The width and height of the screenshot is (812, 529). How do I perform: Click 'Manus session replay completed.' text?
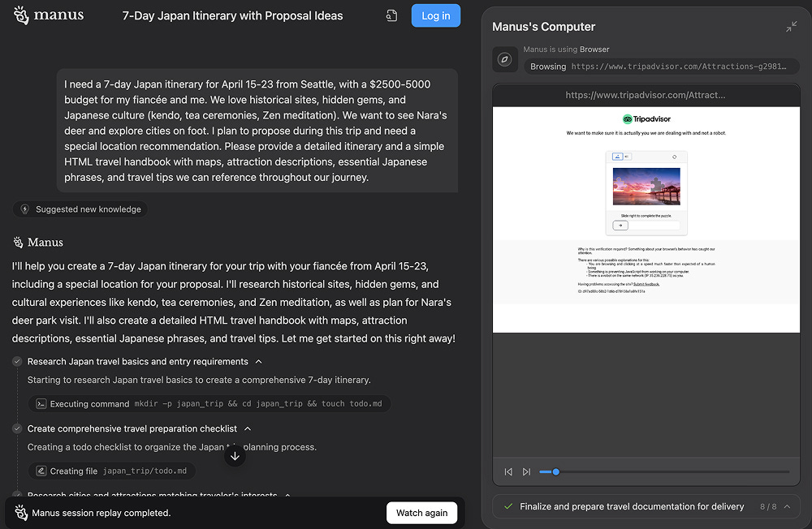click(101, 513)
